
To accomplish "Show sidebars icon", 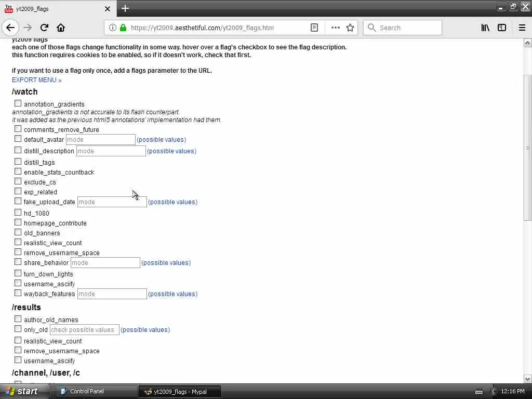I will click(502, 28).
